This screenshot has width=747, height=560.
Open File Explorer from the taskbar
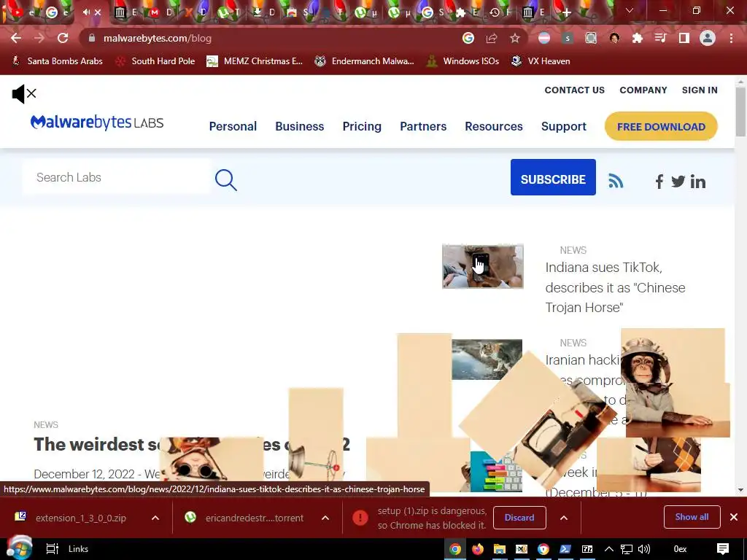pos(499,549)
